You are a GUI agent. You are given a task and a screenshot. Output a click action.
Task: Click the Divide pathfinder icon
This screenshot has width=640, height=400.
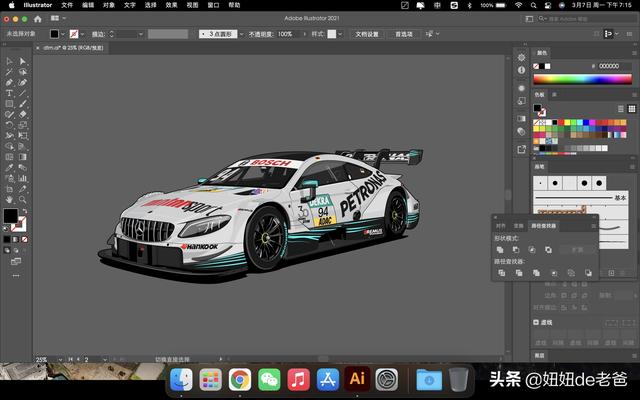[501, 272]
